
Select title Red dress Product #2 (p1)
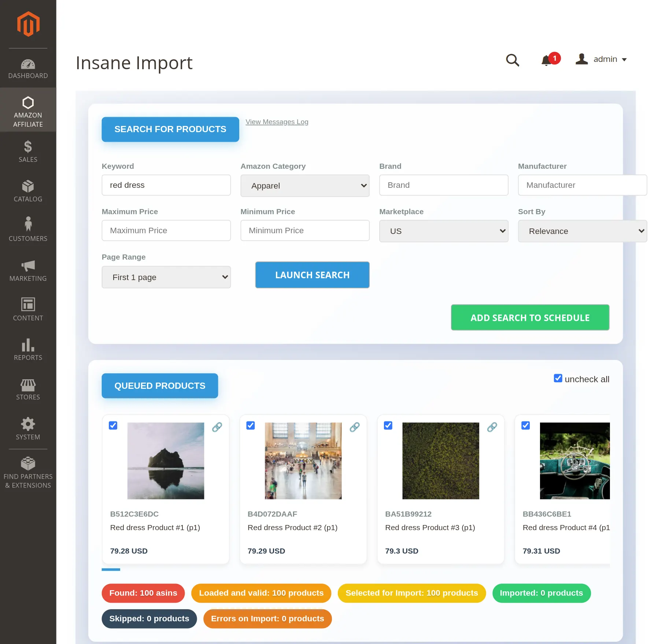coord(292,528)
